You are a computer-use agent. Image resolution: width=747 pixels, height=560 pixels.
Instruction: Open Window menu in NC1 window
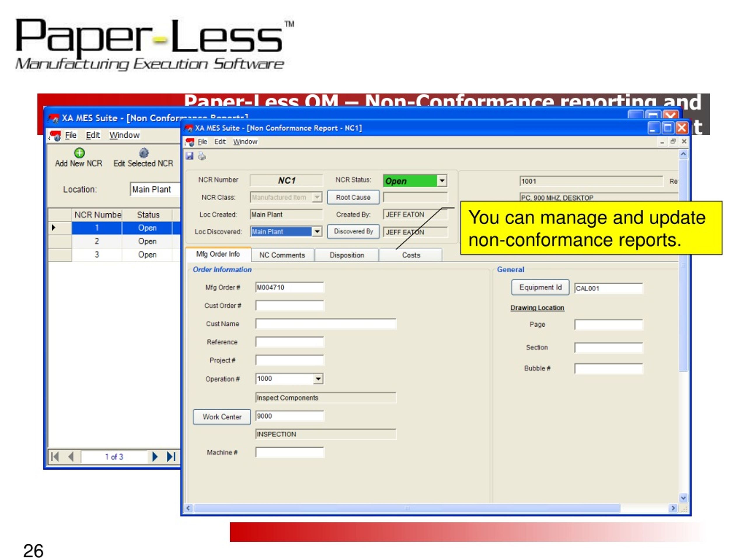245,142
